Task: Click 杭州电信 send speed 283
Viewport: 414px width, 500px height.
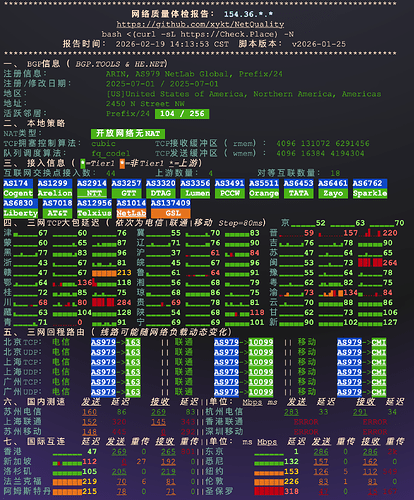Action: [x=291, y=412]
